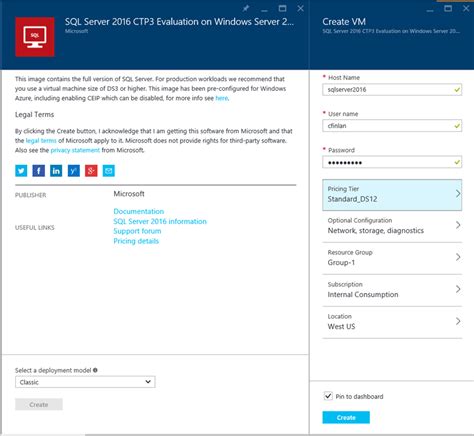Image resolution: width=474 pixels, height=436 pixels.
Task: Open the Pricing details link
Action: click(136, 241)
